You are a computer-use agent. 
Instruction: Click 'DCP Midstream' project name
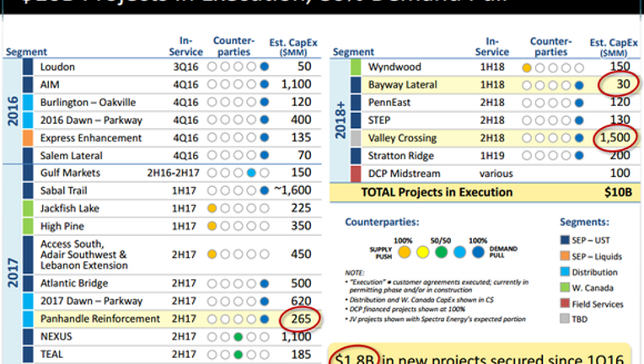(x=404, y=174)
